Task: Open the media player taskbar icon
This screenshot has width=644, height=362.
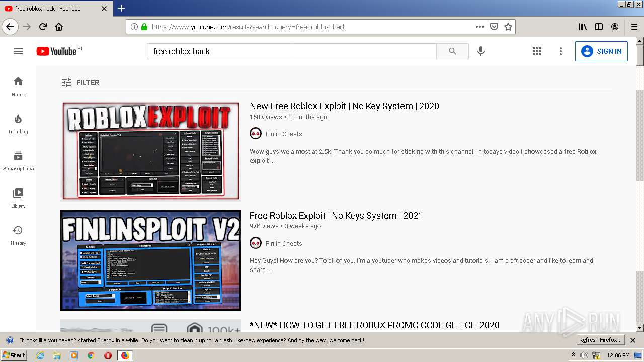Action: [74, 355]
